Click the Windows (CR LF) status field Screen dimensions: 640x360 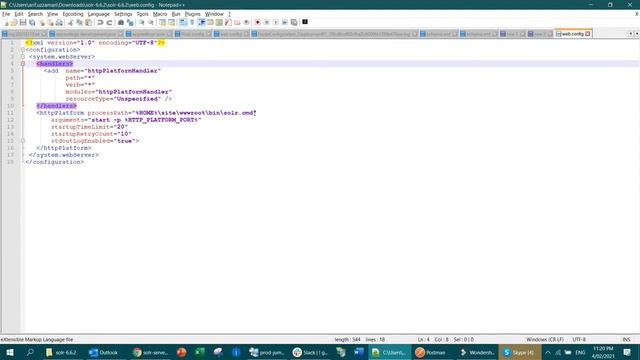tap(544, 340)
